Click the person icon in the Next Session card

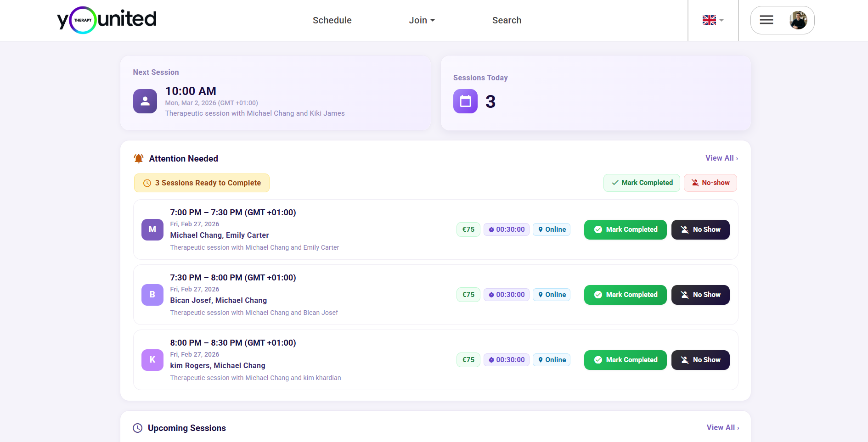pyautogui.click(x=145, y=101)
